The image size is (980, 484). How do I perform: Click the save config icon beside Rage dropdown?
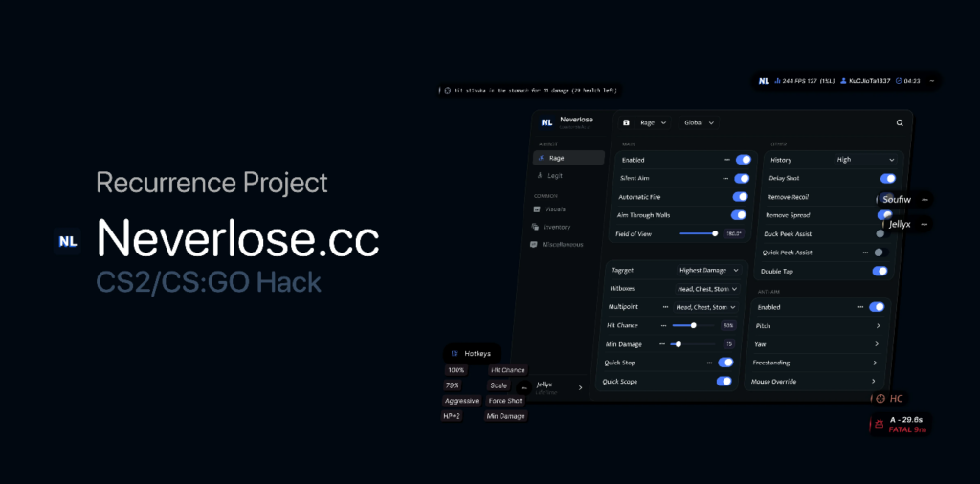(x=626, y=123)
